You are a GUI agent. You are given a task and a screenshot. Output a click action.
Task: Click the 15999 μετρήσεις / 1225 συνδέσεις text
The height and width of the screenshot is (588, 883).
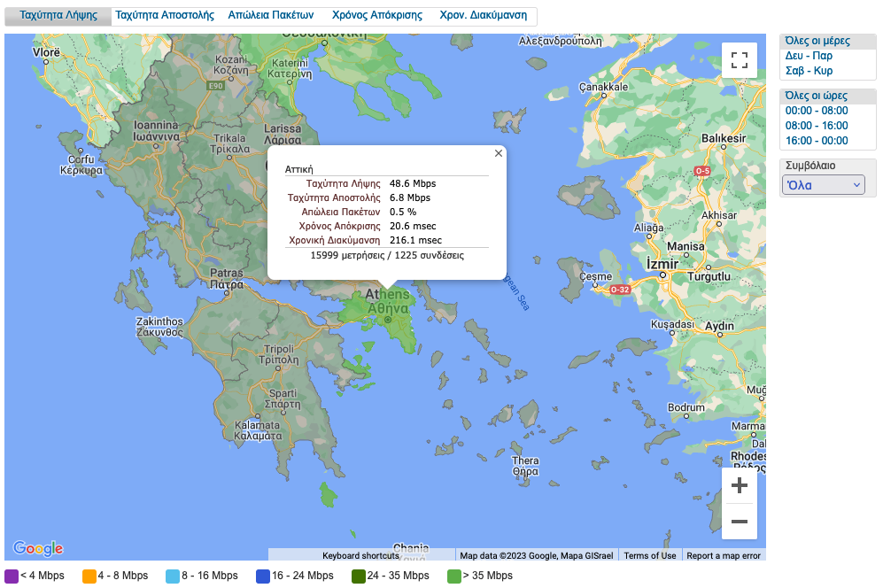coord(387,255)
